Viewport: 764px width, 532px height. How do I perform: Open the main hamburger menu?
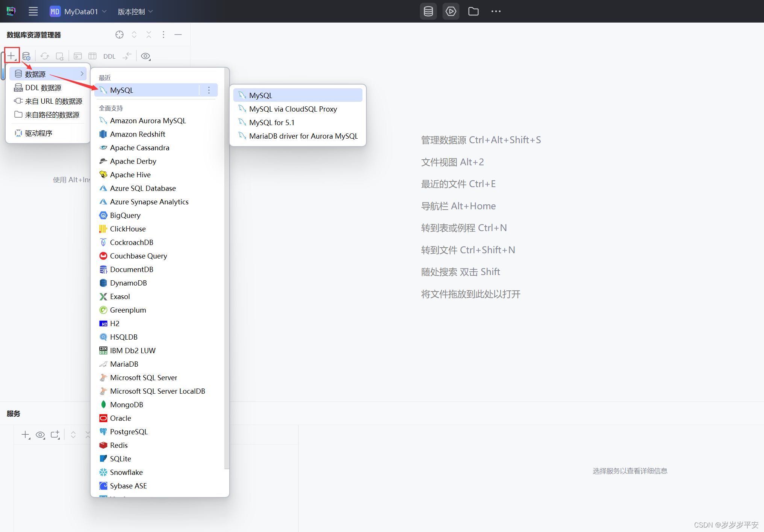pos(33,11)
